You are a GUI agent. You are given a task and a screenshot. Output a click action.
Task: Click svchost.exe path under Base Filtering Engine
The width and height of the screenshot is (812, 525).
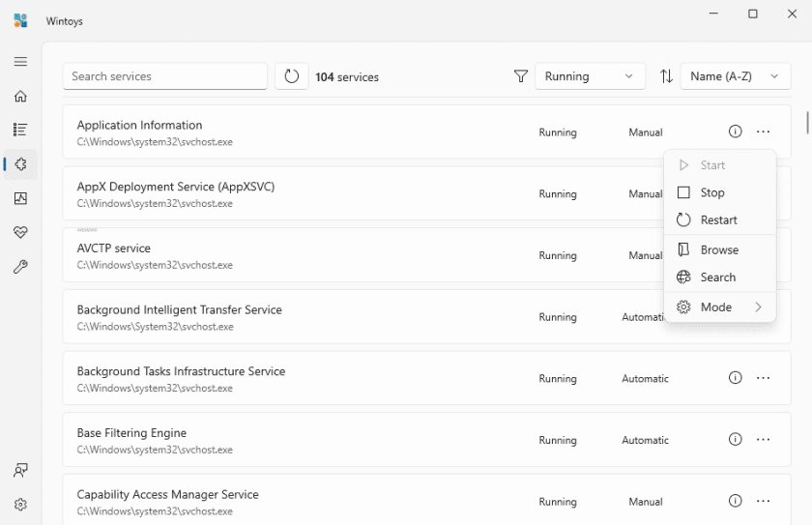155,450
